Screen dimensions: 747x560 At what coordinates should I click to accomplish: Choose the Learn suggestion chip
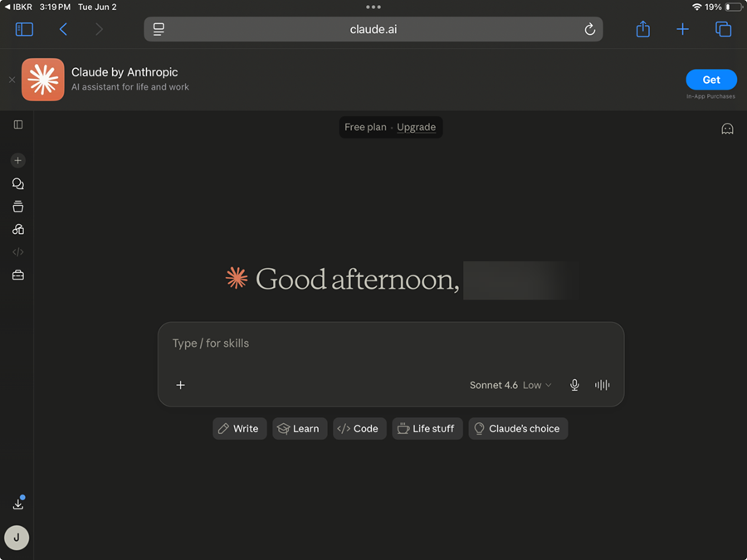click(x=300, y=429)
